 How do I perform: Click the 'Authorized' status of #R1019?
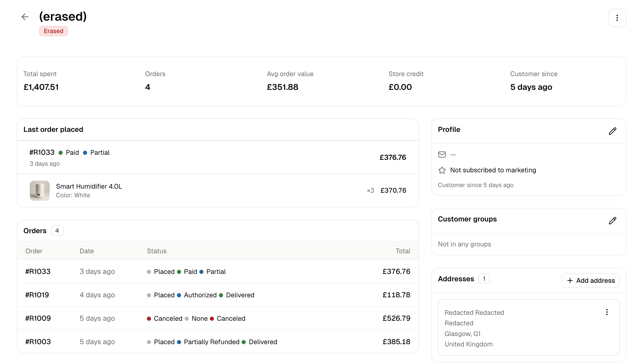click(200, 295)
